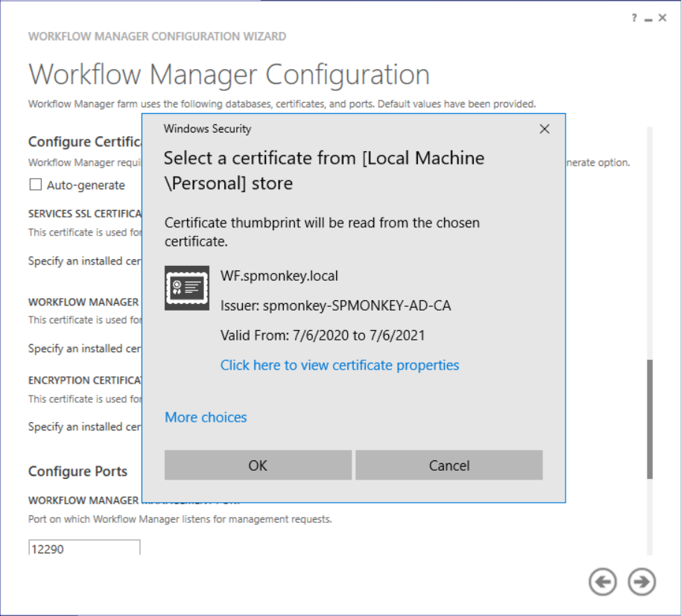Click the Issuer spmonkey-SPMONKEY-AD-CA line

pos(335,305)
